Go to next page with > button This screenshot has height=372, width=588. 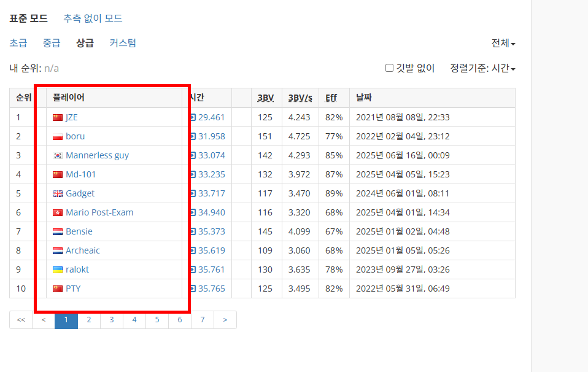225,320
